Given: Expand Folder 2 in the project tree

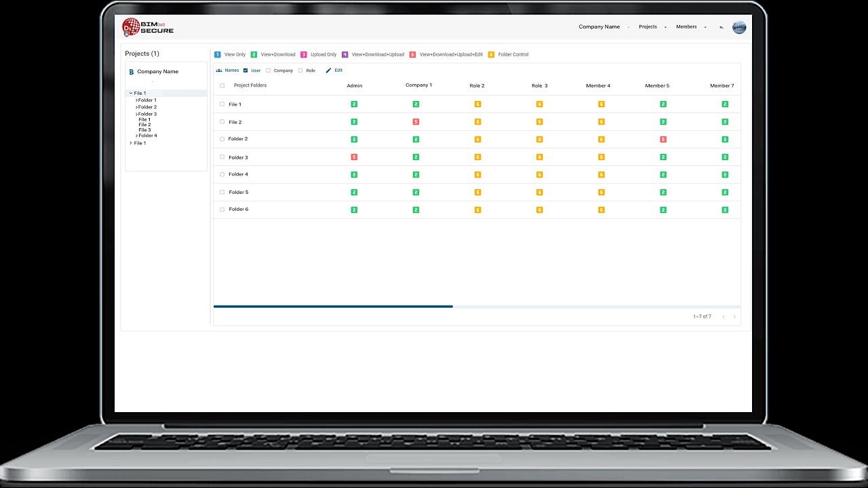Looking at the screenshot, I should point(137,107).
